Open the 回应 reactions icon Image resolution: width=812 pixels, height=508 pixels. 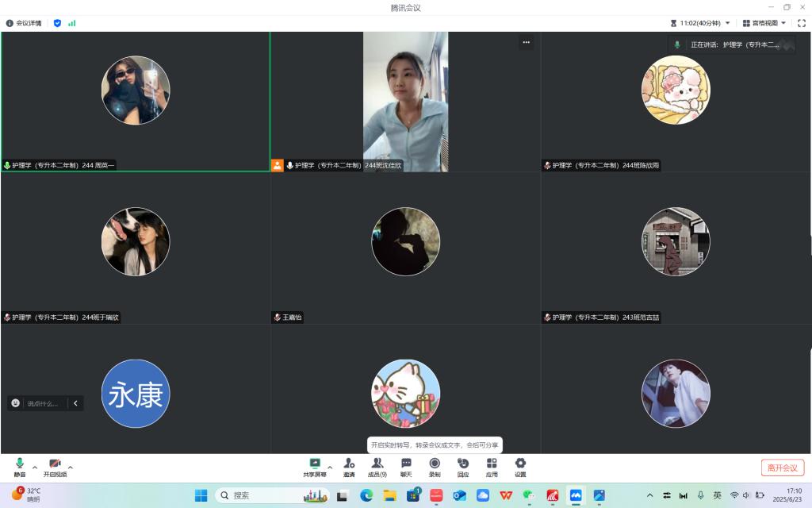point(463,466)
